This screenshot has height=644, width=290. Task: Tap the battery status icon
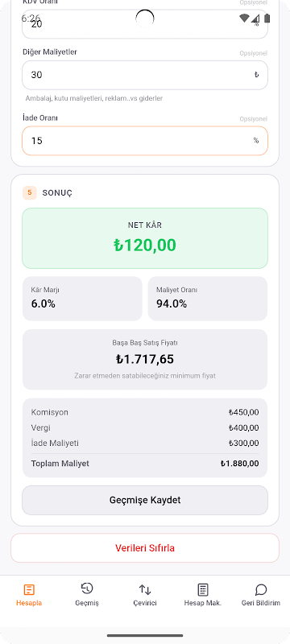(x=267, y=18)
